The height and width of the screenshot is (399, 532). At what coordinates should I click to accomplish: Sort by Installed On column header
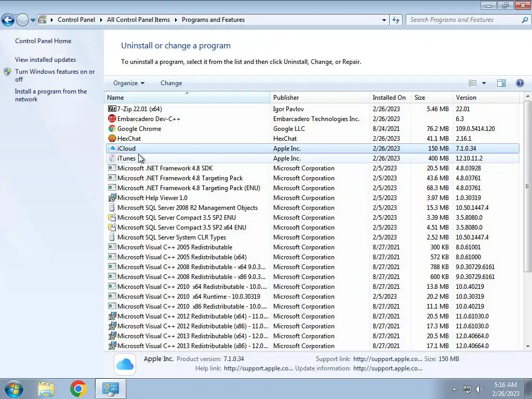pyautogui.click(x=390, y=98)
